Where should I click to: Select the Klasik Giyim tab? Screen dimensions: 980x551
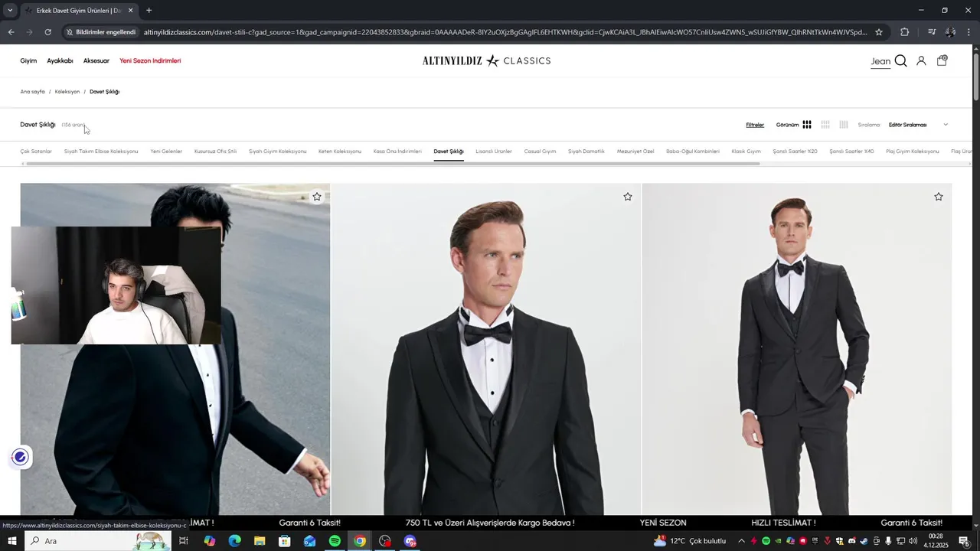[x=746, y=152]
